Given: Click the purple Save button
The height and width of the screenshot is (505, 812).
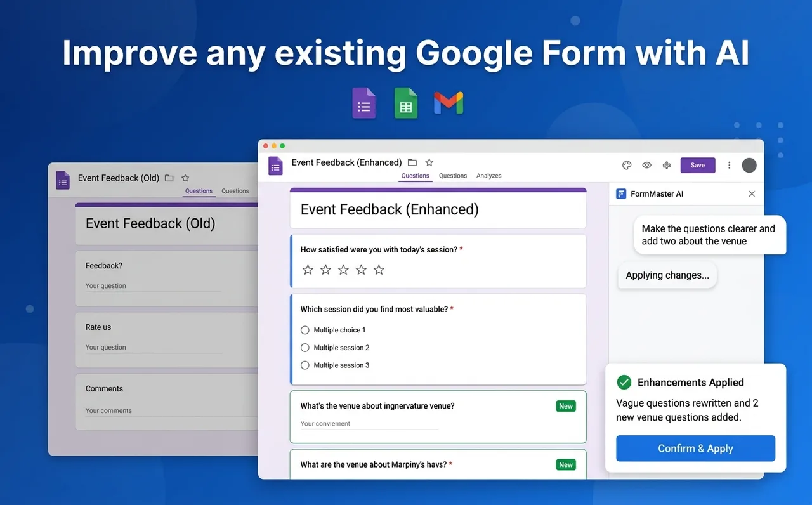Looking at the screenshot, I should [x=698, y=165].
